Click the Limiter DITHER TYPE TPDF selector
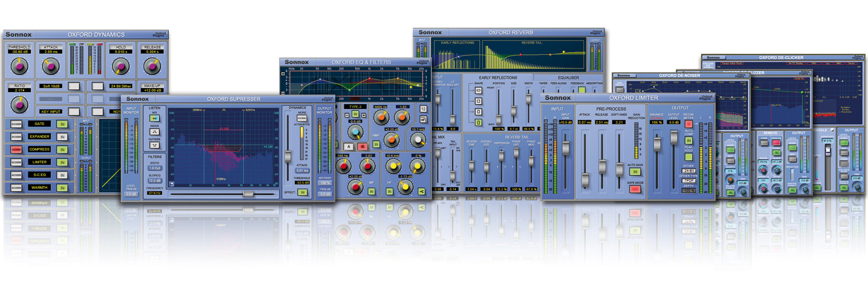The height and width of the screenshot is (281, 868). click(689, 181)
